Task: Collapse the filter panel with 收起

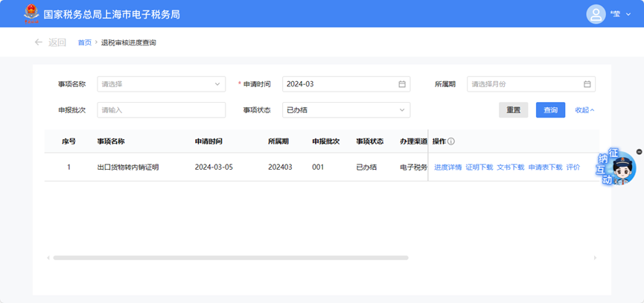Action: tap(584, 110)
